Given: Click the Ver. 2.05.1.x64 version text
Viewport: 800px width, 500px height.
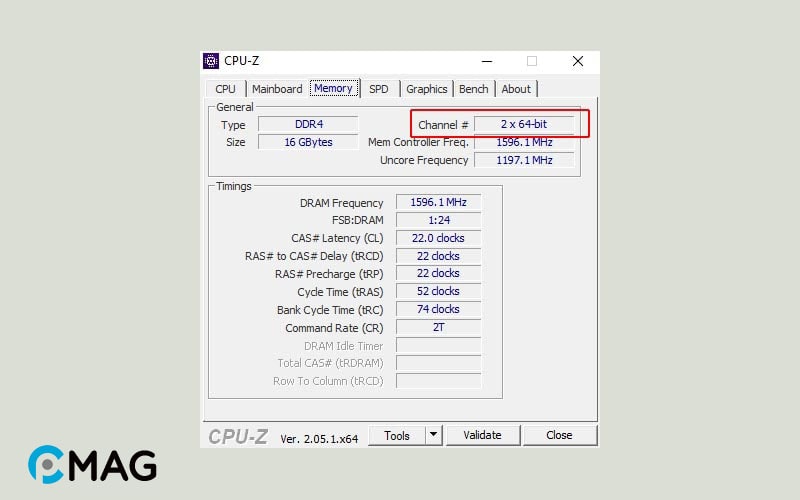Looking at the screenshot, I should pos(319,439).
